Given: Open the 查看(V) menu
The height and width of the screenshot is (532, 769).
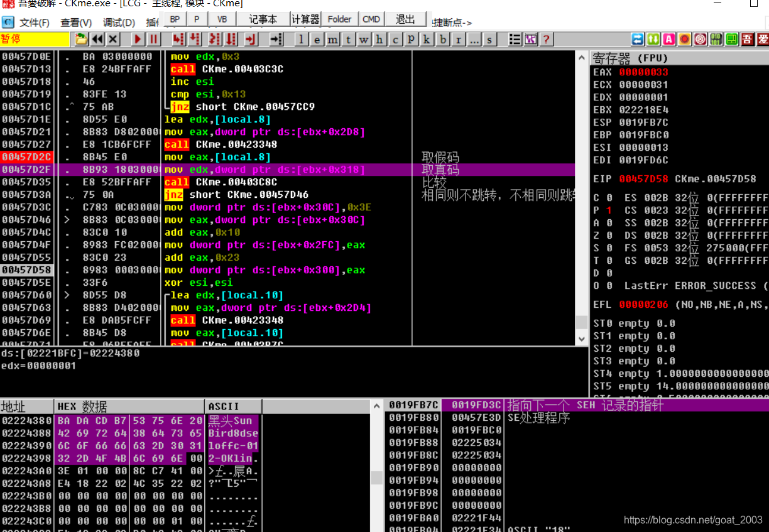Looking at the screenshot, I should click(76, 23).
